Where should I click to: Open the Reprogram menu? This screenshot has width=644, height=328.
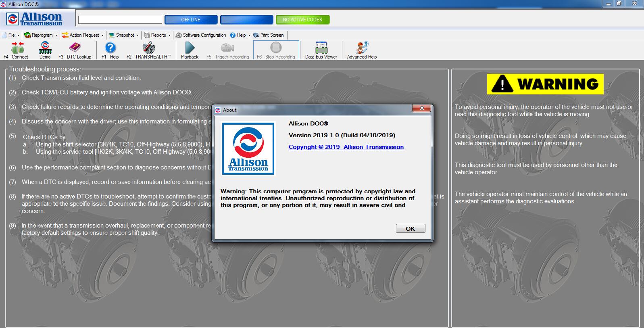pyautogui.click(x=41, y=35)
